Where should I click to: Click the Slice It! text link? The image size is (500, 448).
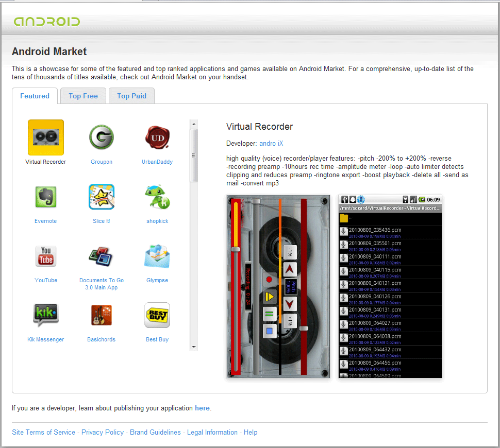102,221
